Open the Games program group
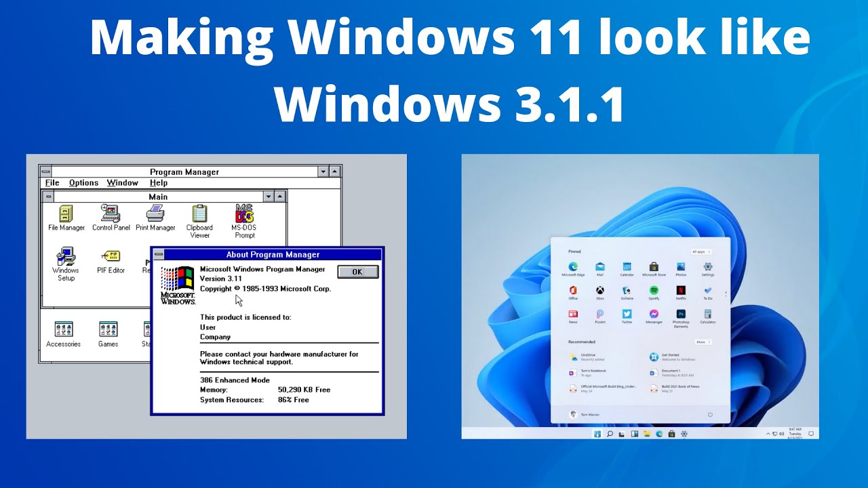This screenshot has width=868, height=488. pyautogui.click(x=108, y=335)
